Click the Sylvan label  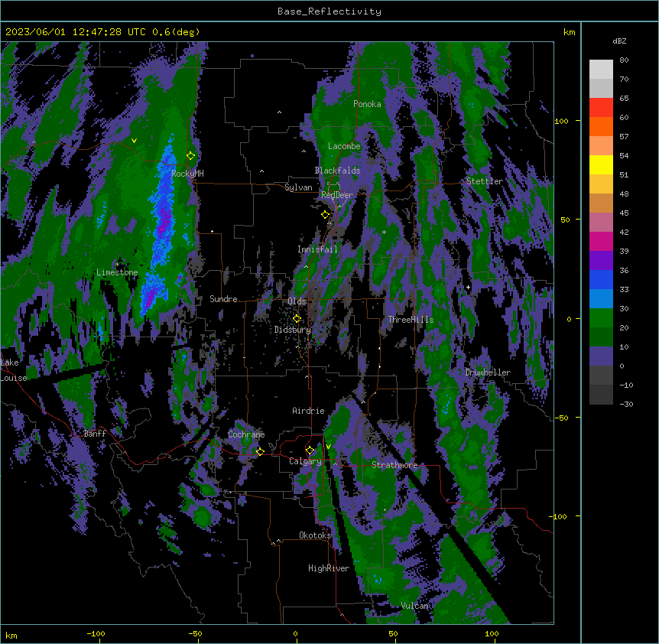coord(298,187)
